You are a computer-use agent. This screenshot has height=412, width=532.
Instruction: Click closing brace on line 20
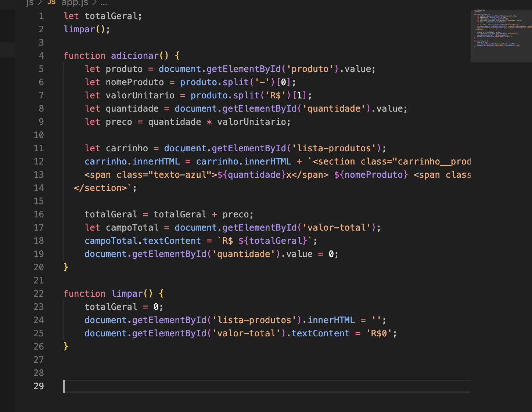tap(66, 267)
